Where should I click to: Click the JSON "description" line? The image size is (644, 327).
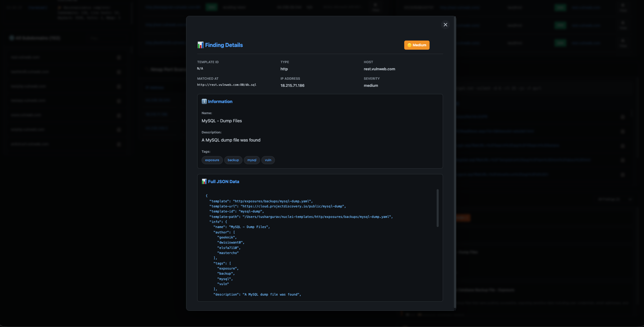pyautogui.click(x=257, y=295)
